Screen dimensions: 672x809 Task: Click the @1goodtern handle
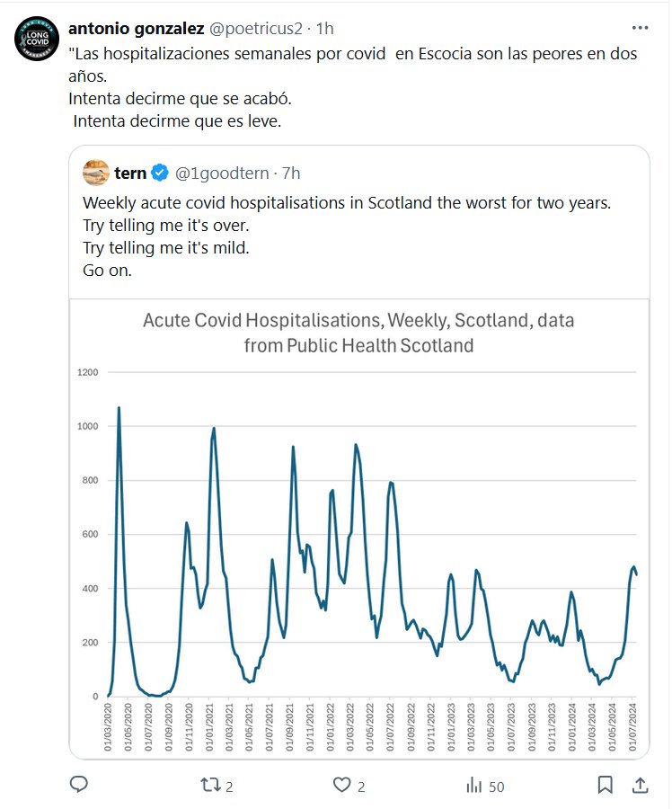pyautogui.click(x=223, y=173)
